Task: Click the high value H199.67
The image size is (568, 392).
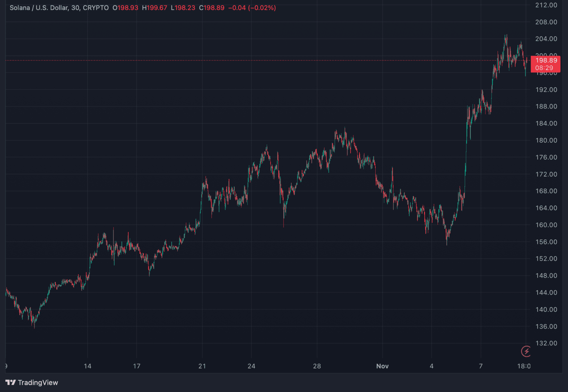Action: tap(154, 8)
